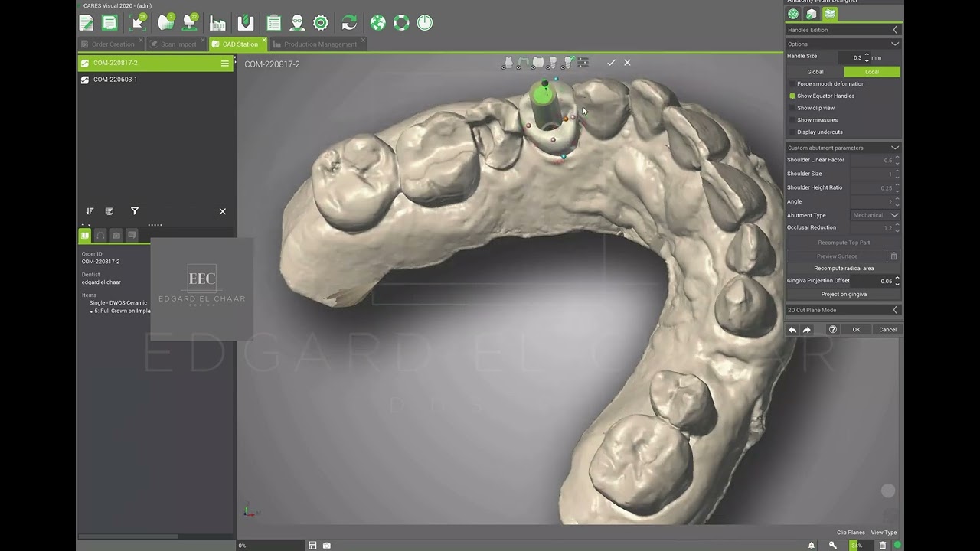Open the new order document icon

pyautogui.click(x=86, y=23)
